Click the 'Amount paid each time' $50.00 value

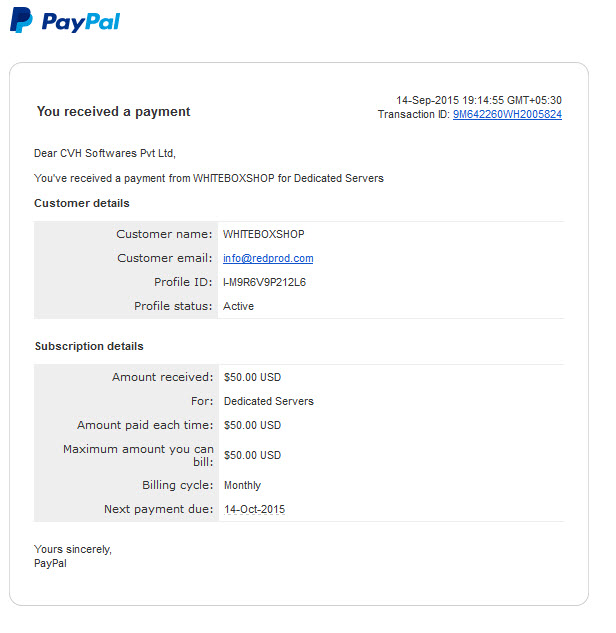(x=252, y=425)
